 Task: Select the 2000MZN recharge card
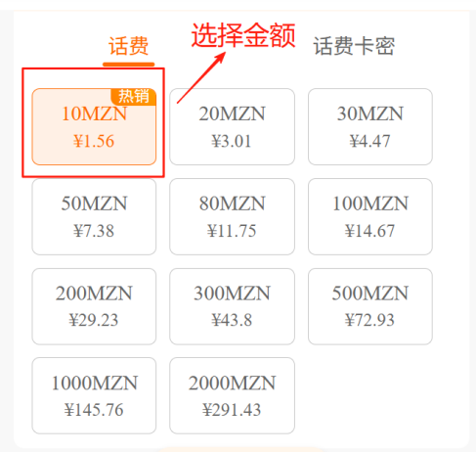232,395
